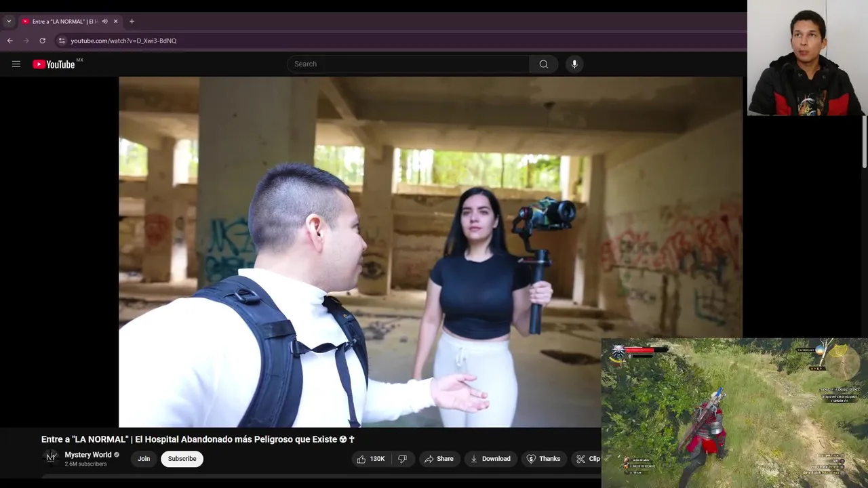Open the Mystery World channel name link

tap(88, 455)
